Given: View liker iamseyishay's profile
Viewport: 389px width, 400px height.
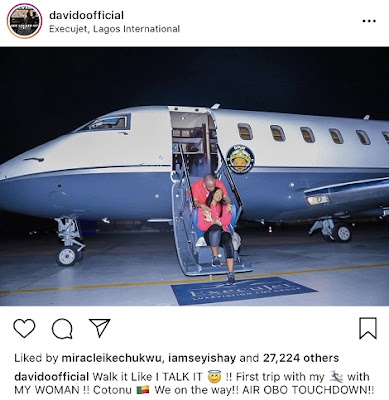Looking at the screenshot, I should click(202, 358).
